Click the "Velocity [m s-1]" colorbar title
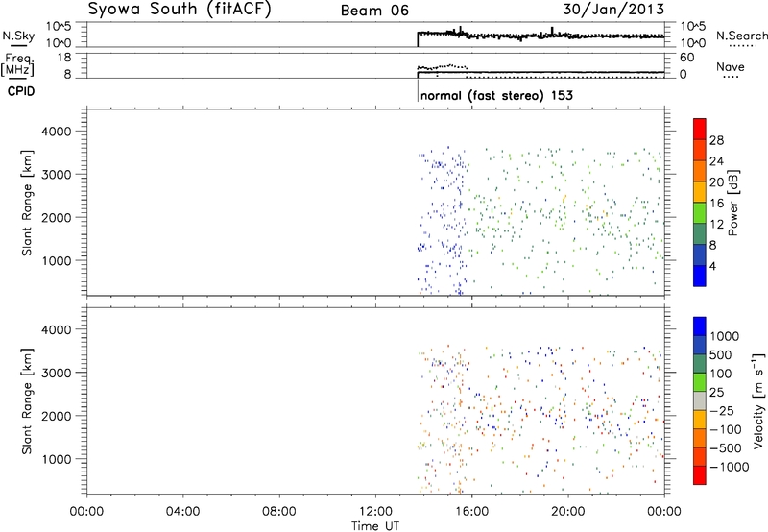The height and width of the screenshot is (532, 768). (758, 400)
